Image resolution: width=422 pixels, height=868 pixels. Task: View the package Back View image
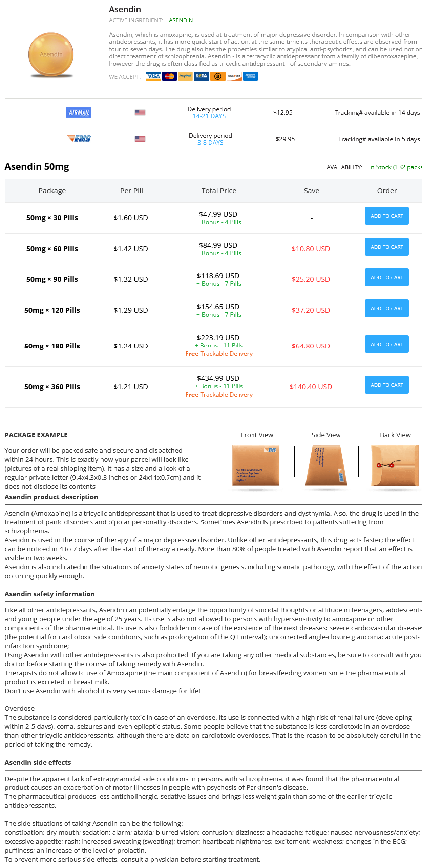click(395, 466)
